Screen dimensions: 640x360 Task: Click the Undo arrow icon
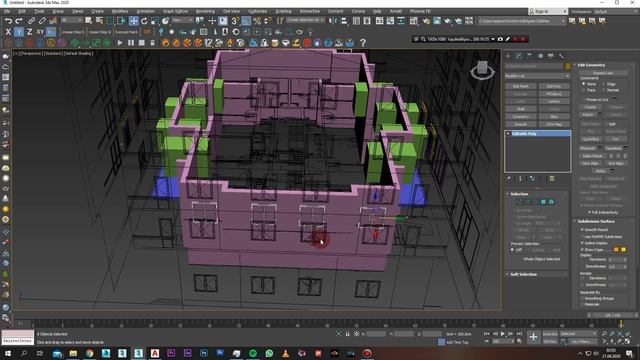click(x=8, y=20)
